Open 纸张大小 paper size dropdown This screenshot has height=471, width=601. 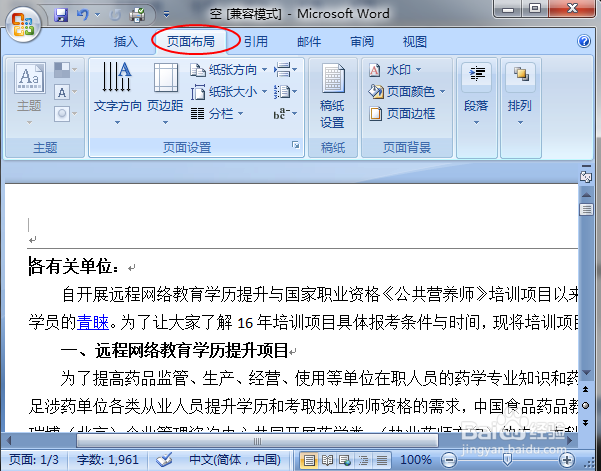click(x=229, y=92)
